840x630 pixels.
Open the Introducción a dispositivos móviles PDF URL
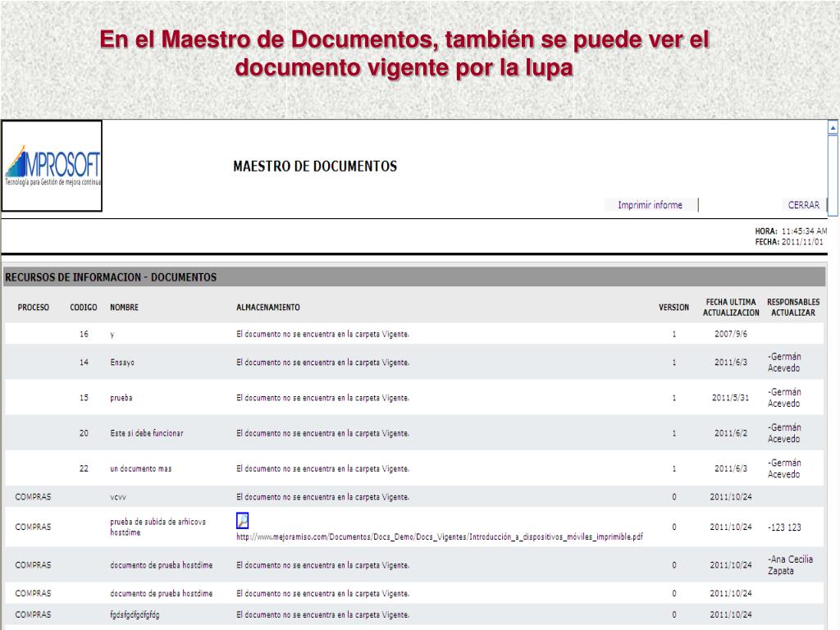(440, 536)
